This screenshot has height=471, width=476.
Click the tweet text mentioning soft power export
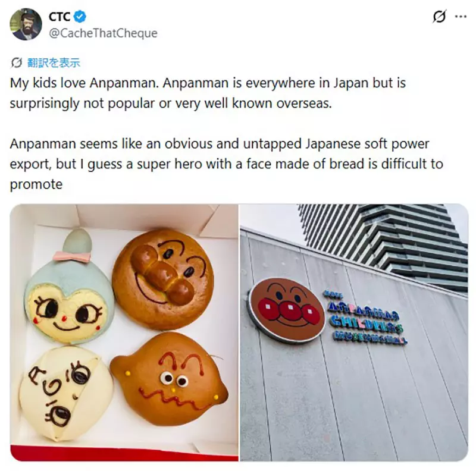click(x=226, y=164)
